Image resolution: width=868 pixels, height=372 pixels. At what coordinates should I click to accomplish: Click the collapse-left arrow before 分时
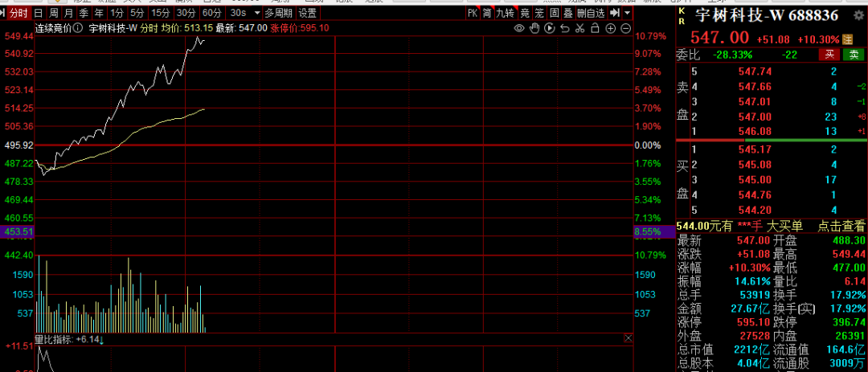click(x=4, y=13)
